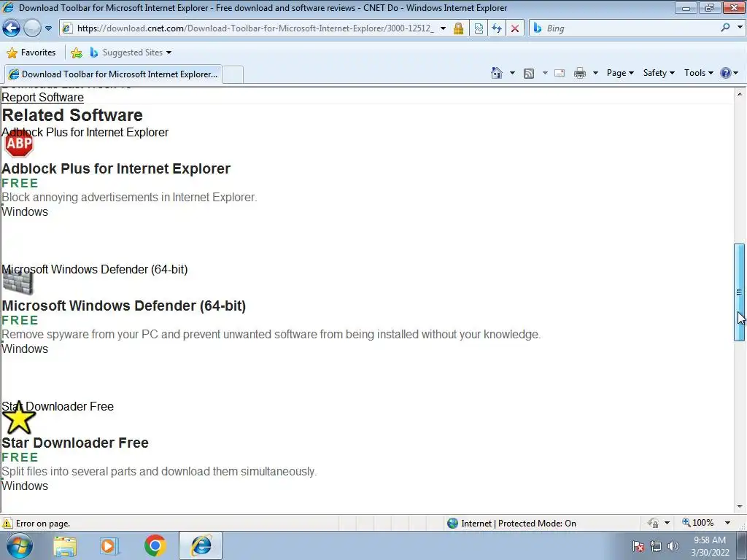Click the Print icon
This screenshot has height=560, width=747.
(580, 73)
